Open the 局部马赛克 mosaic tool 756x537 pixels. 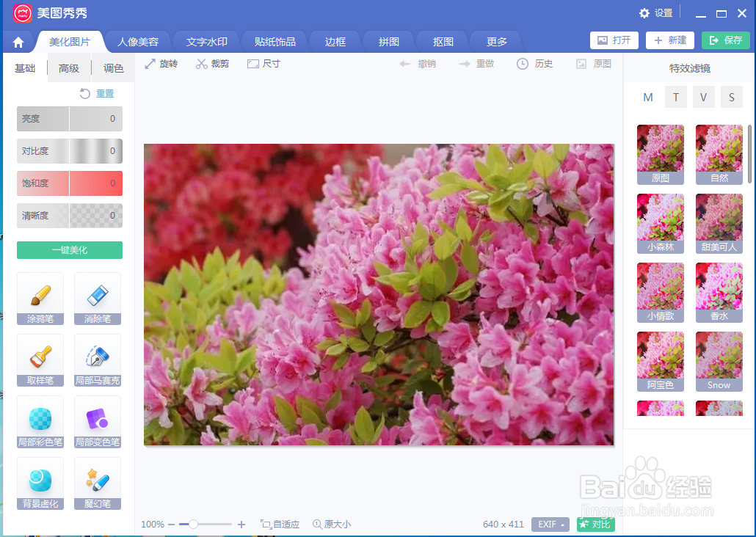click(97, 360)
